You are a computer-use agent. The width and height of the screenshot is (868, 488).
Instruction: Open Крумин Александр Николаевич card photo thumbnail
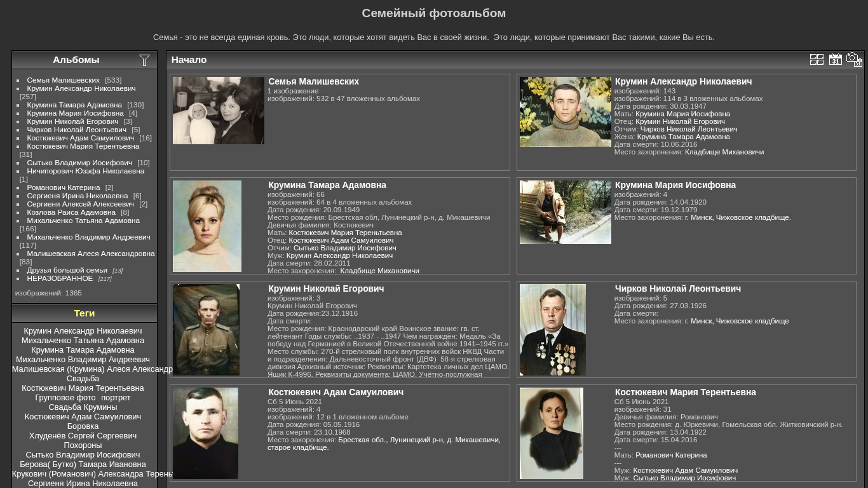(x=566, y=112)
